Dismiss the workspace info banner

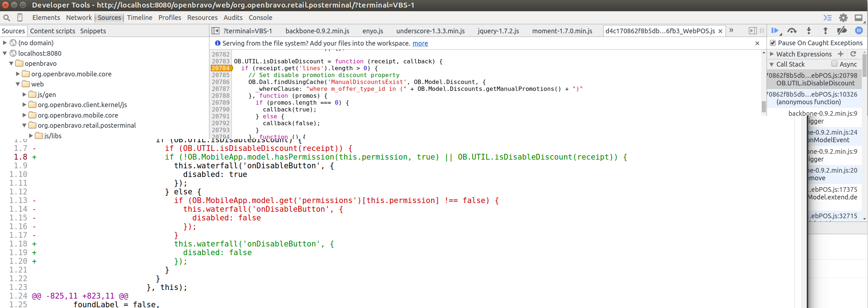757,43
